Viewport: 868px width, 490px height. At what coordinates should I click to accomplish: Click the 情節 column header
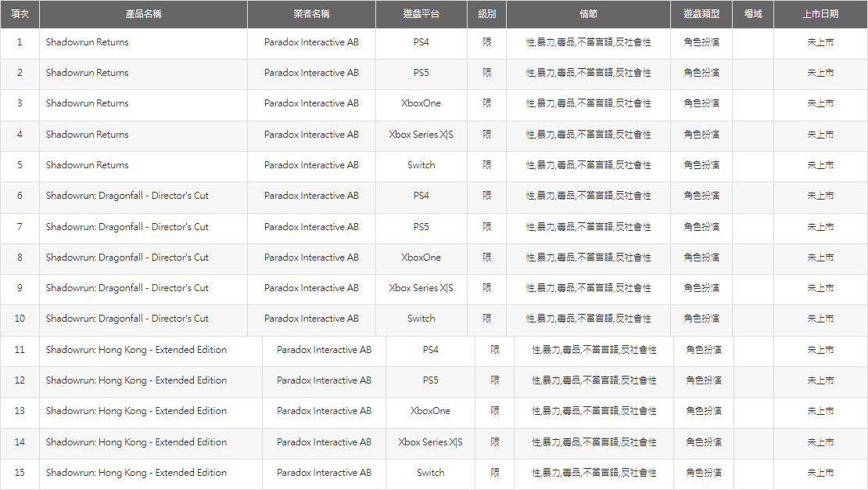click(x=588, y=14)
